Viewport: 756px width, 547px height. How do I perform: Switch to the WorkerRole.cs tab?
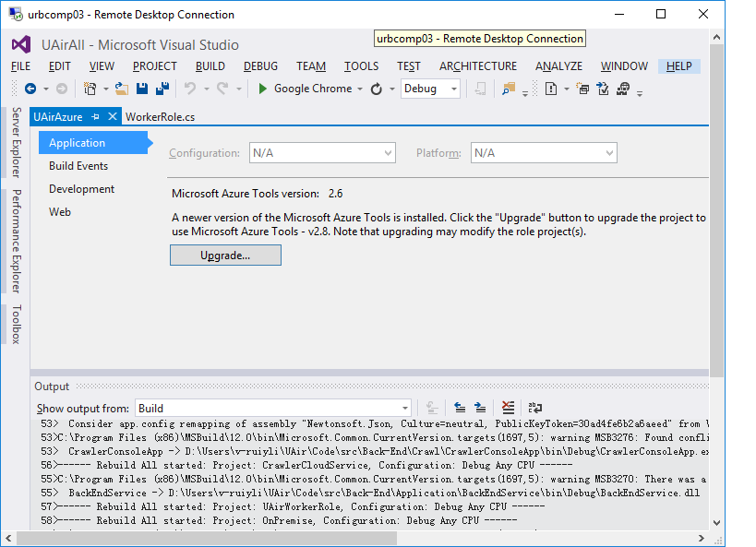click(160, 117)
